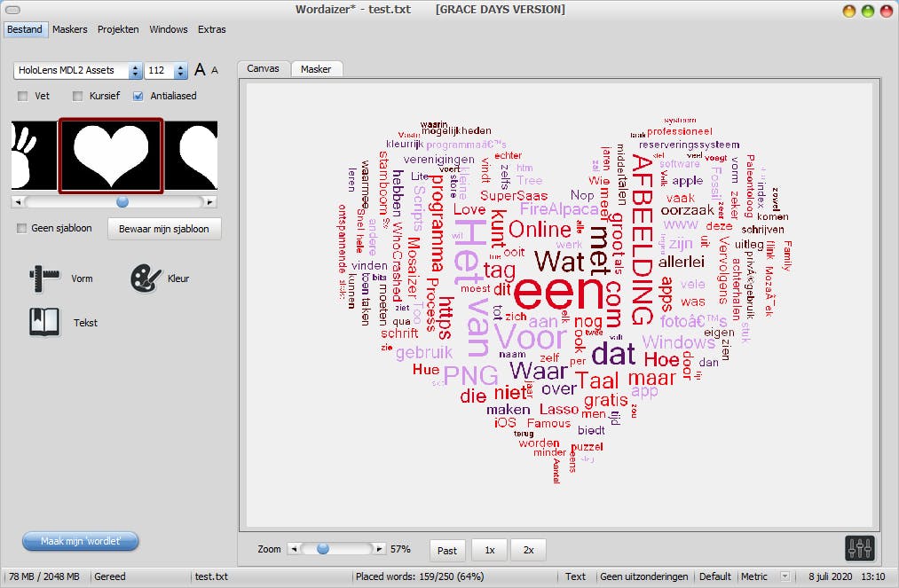Click the small A font icon
Viewport: 899px width, 588px height.
coord(216,72)
